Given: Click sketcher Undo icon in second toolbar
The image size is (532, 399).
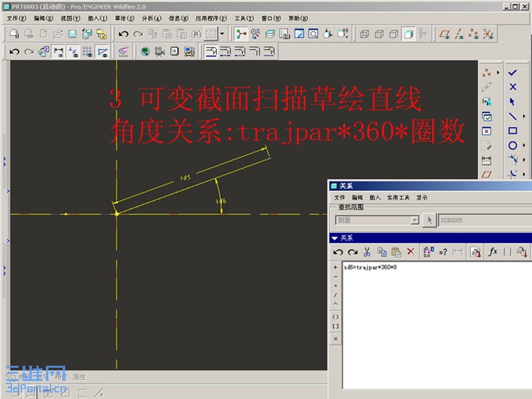Looking at the screenshot, I should [14, 52].
